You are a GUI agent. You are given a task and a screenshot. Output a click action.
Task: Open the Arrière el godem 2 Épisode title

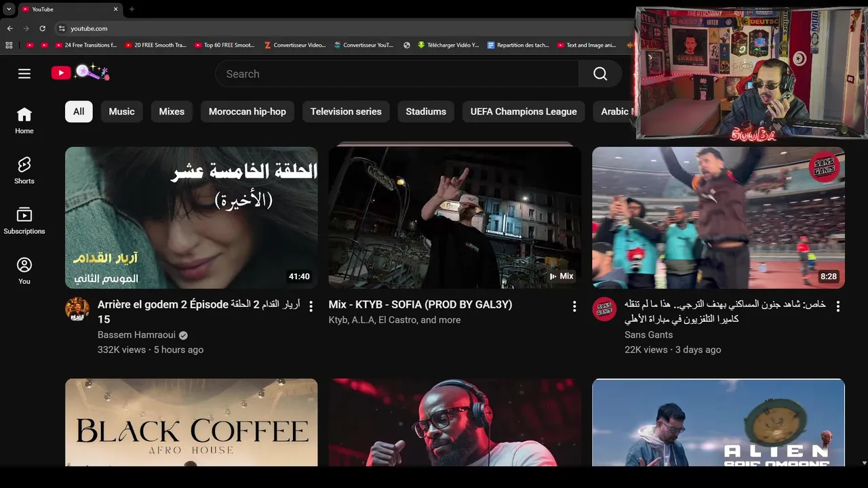click(199, 312)
